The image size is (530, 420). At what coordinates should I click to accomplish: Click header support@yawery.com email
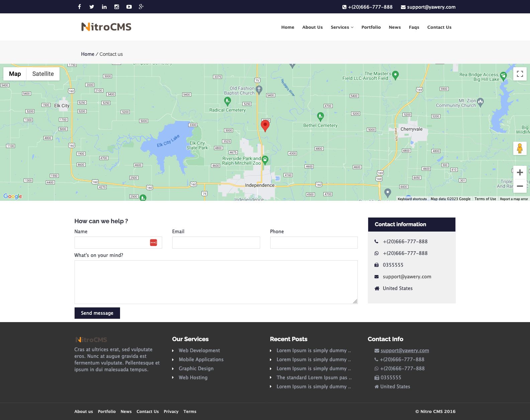click(428, 7)
